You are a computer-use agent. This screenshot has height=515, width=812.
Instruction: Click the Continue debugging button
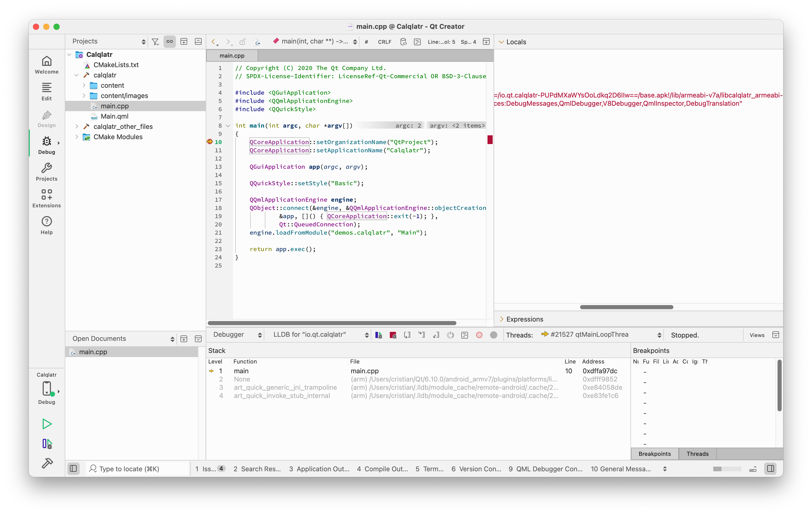point(378,335)
